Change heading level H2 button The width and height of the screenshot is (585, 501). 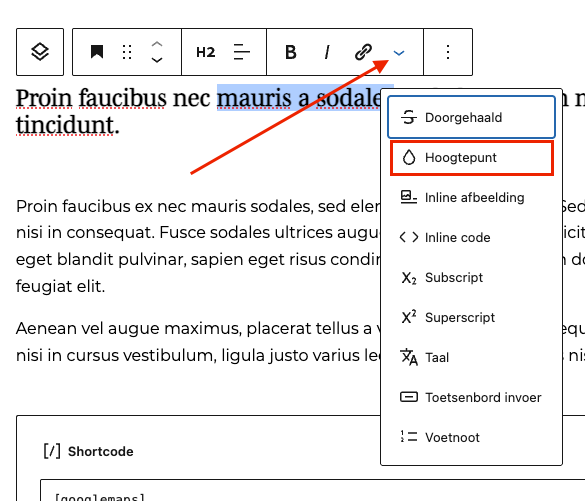206,52
